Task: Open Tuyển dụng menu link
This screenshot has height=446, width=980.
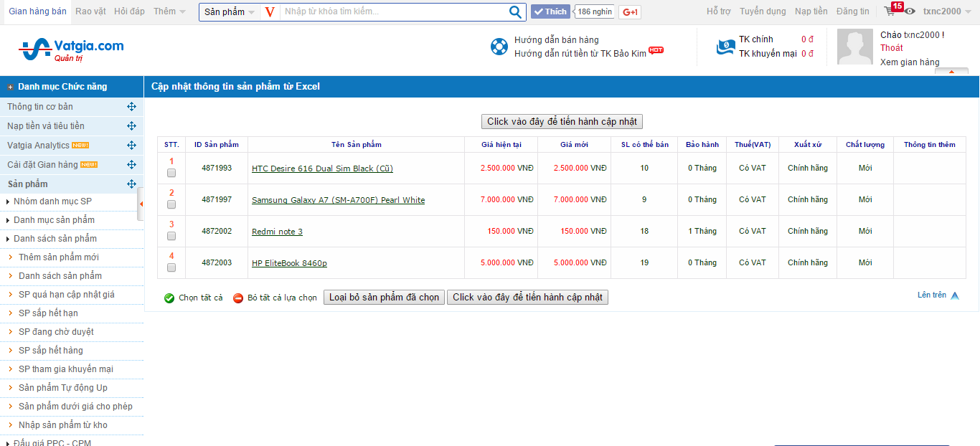Action: 763,11
